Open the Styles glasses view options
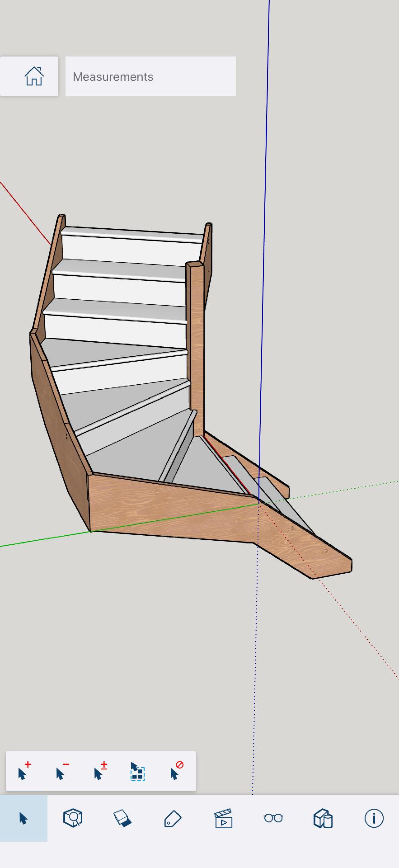The width and height of the screenshot is (399, 868). pyautogui.click(x=273, y=818)
